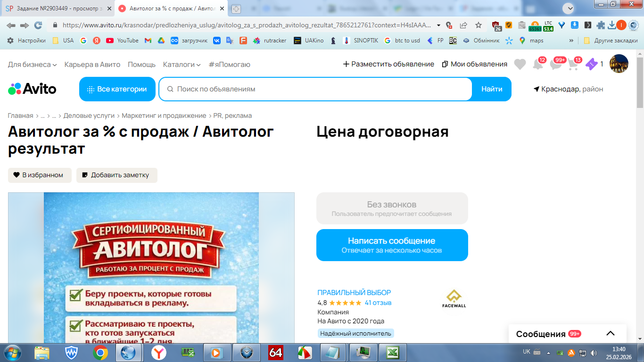This screenshot has width=644, height=362.
Task: Toggle В избранном favorite button
Action: (40, 175)
